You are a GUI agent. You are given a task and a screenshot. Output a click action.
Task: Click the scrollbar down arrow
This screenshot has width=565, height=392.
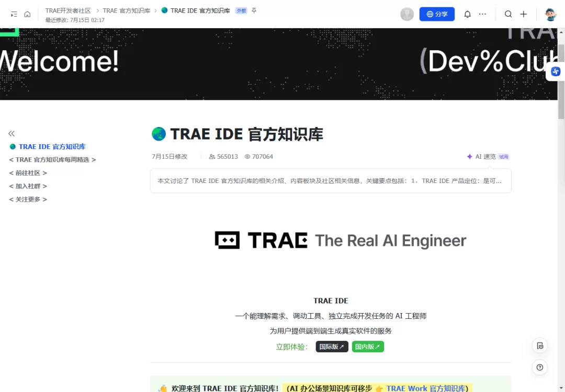561,388
